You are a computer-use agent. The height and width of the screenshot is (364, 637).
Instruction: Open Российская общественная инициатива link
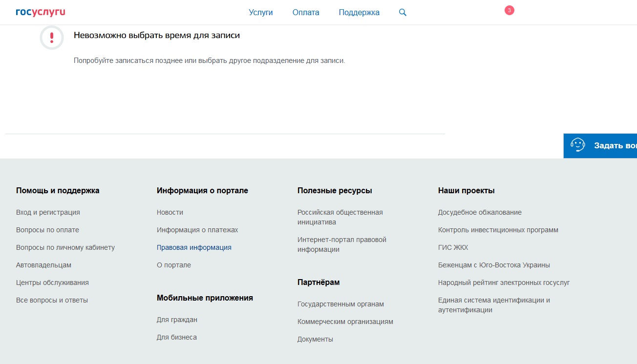pos(340,217)
